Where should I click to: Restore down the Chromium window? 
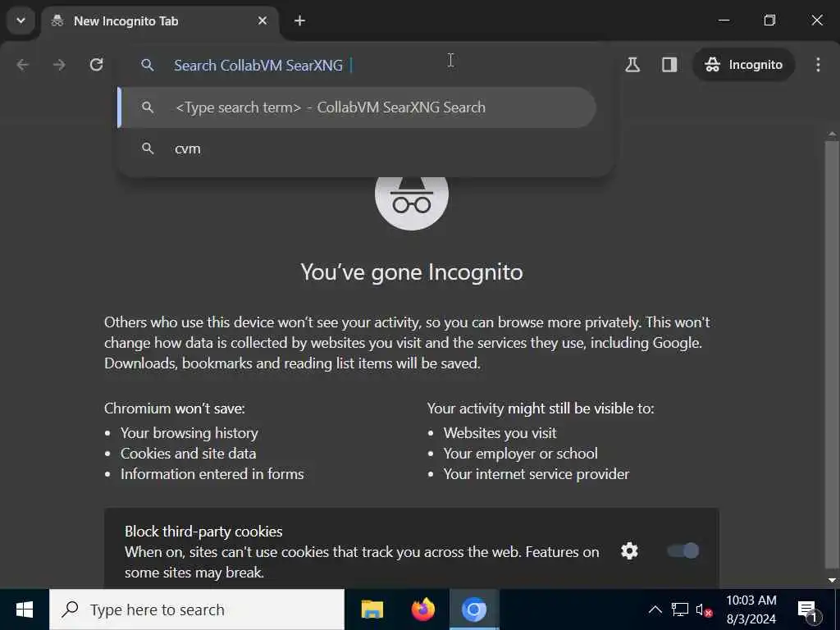(x=769, y=21)
